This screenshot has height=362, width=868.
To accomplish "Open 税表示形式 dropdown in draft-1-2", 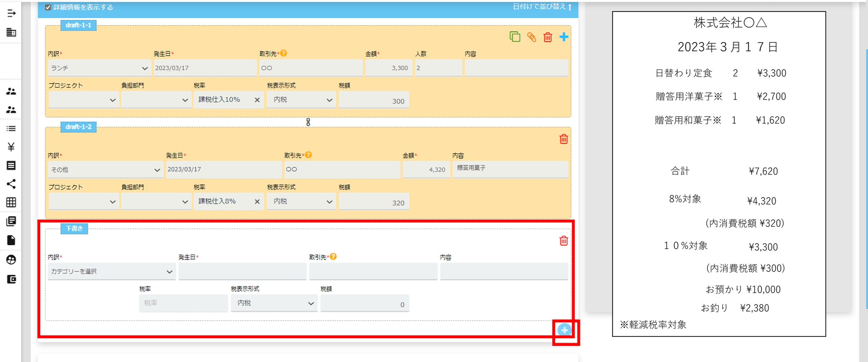I will pyautogui.click(x=301, y=201).
